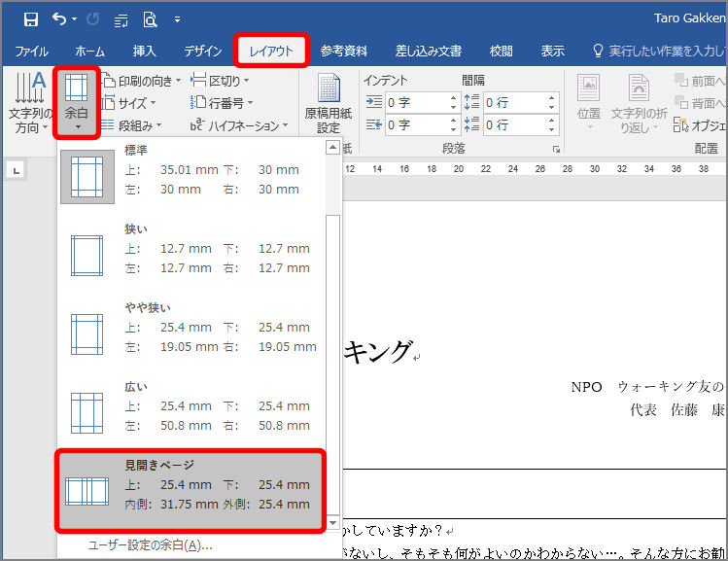Decrease spacing after with the down arrow
The height and width of the screenshot is (561, 728).
pyautogui.click(x=551, y=129)
